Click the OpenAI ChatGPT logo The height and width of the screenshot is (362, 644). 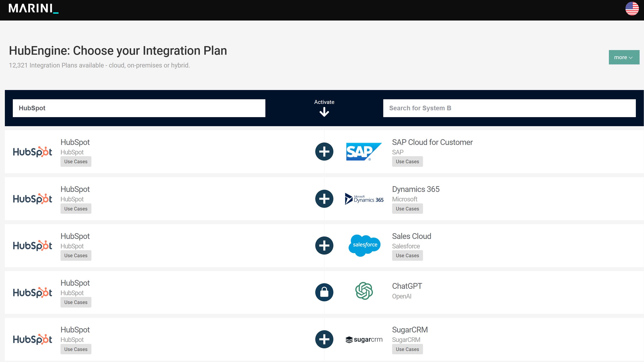[x=364, y=290]
